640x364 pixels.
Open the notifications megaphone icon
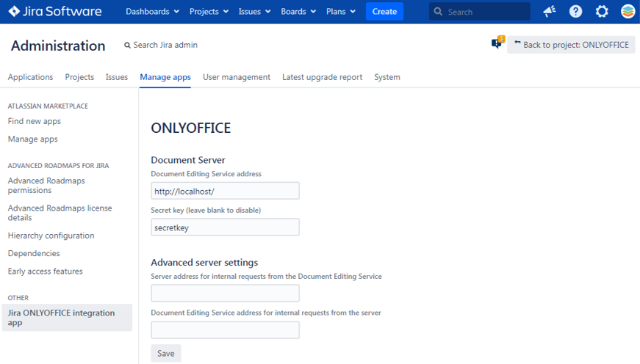549,12
